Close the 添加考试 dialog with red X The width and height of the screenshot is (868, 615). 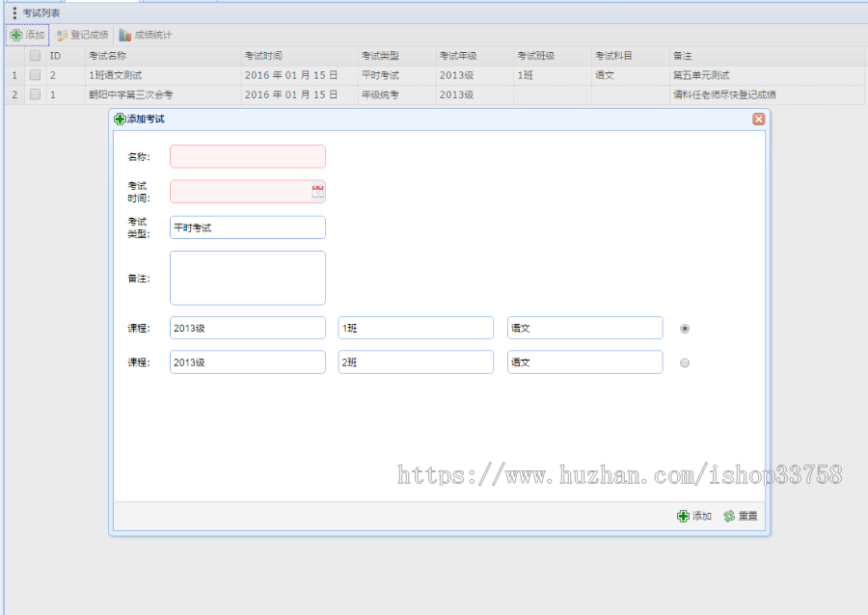(759, 119)
